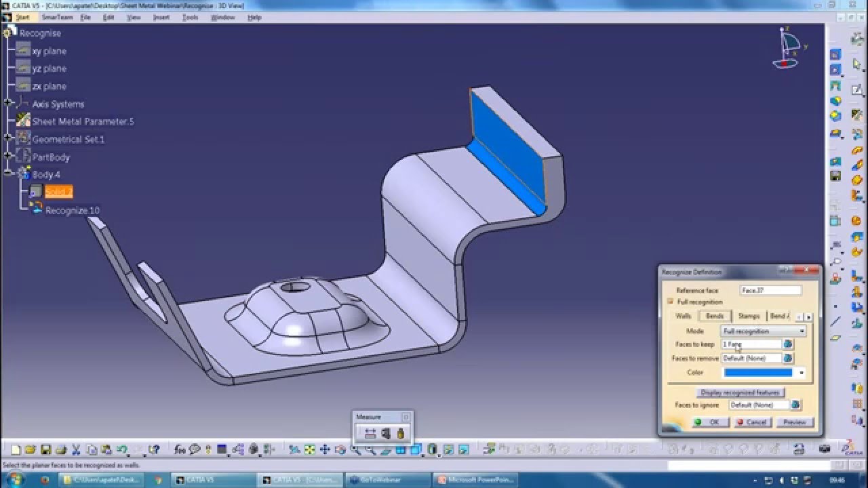Viewport: 868px width, 488px height.
Task: Click the Measure Inertia icon in Measure toolbar
Action: (400, 433)
